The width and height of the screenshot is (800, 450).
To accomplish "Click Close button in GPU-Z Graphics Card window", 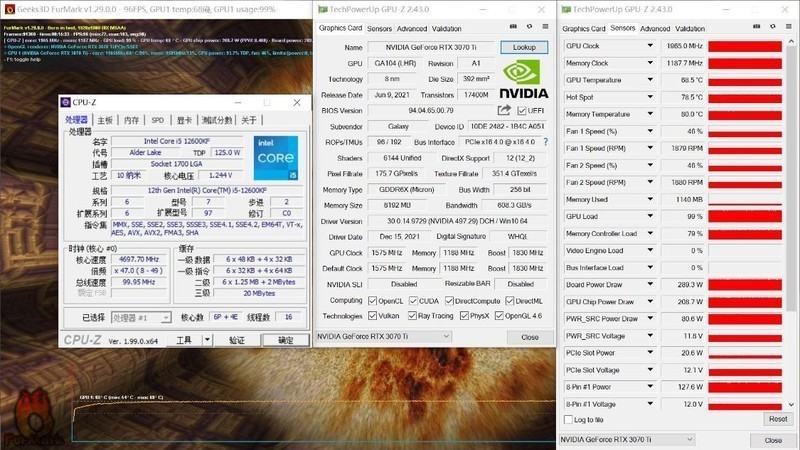I will 530,337.
